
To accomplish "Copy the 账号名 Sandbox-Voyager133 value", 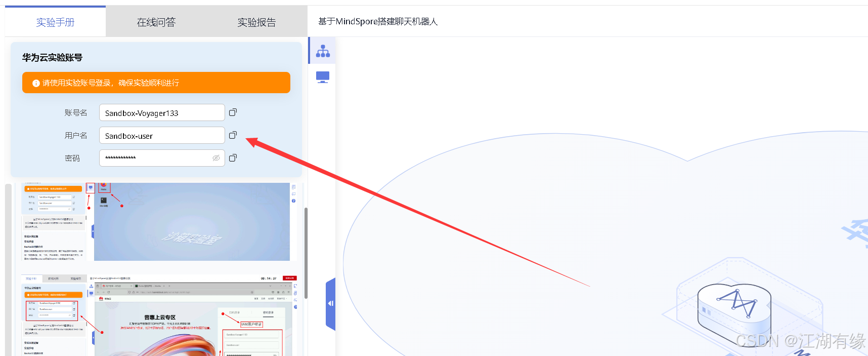I will 233,112.
